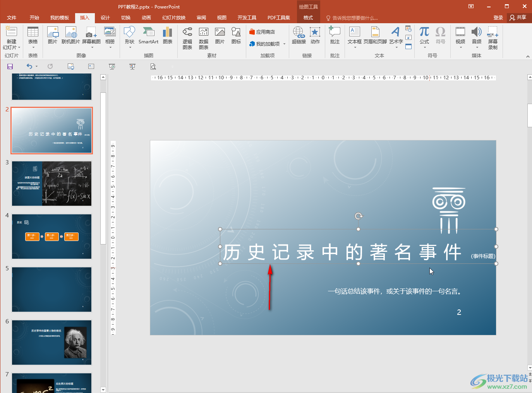
Task: Select slide 6 Einstein thumbnail
Action: (x=52, y=343)
